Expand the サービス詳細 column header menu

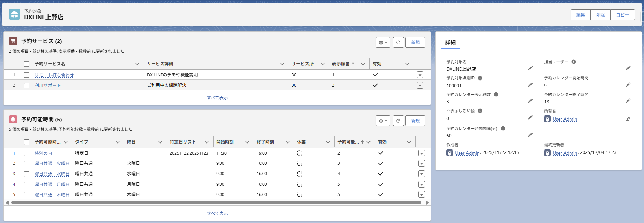282,64
